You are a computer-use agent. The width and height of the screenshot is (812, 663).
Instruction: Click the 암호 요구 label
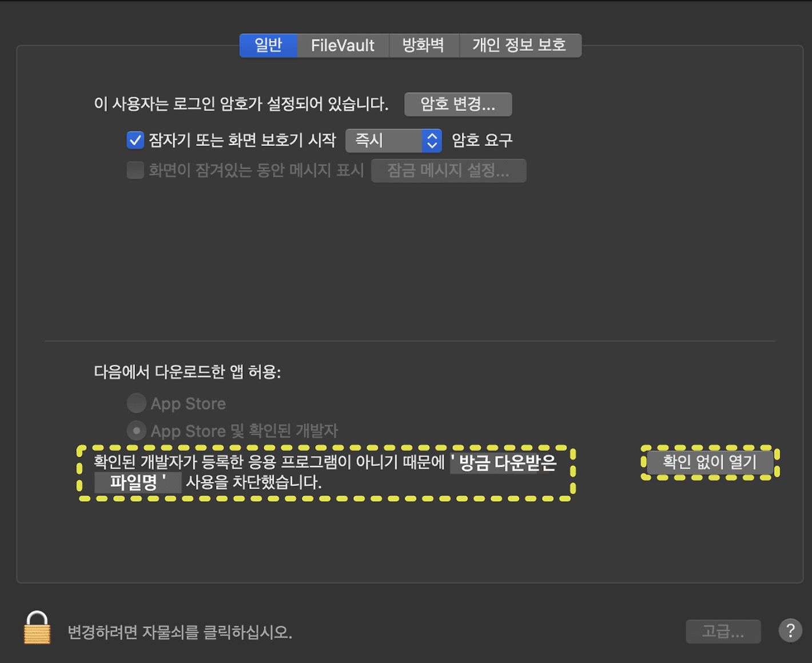(482, 141)
